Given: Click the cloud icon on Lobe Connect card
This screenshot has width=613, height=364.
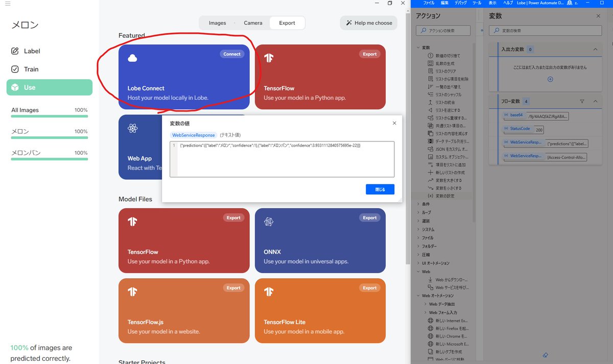Looking at the screenshot, I should pos(132,58).
